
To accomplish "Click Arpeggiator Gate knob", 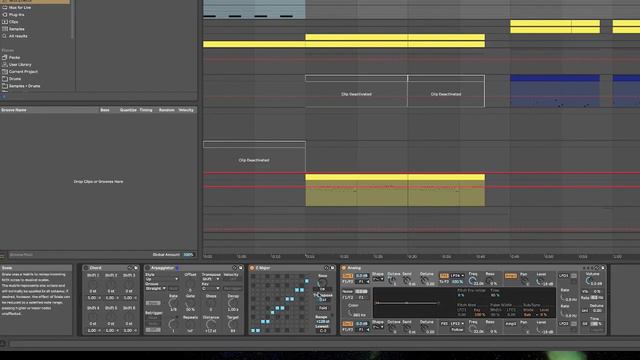I will click(x=190, y=303).
